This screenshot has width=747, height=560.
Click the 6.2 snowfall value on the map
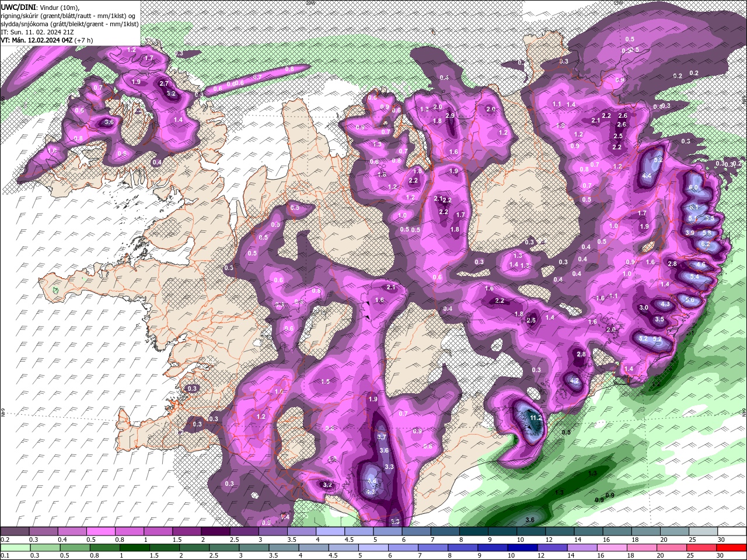click(x=705, y=244)
